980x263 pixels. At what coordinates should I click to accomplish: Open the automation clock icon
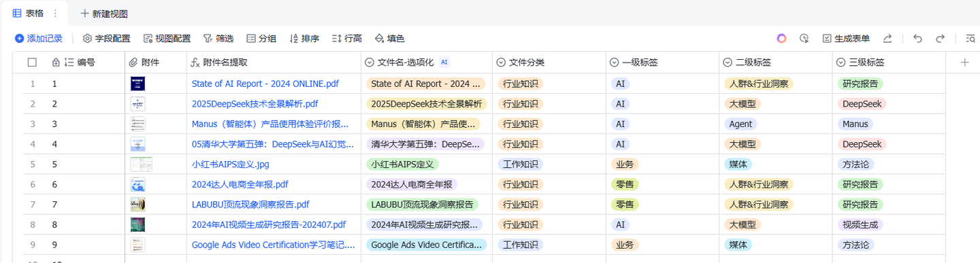[x=804, y=39]
